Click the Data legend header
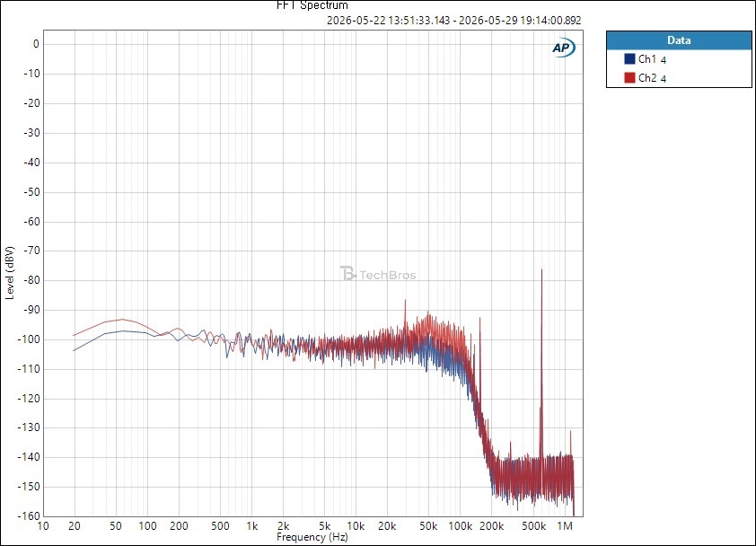This screenshot has width=756, height=546. (679, 40)
